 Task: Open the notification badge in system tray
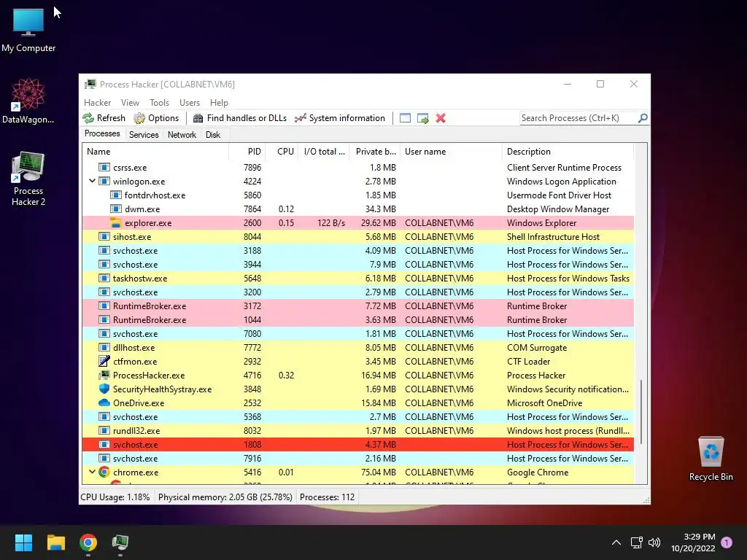727,542
